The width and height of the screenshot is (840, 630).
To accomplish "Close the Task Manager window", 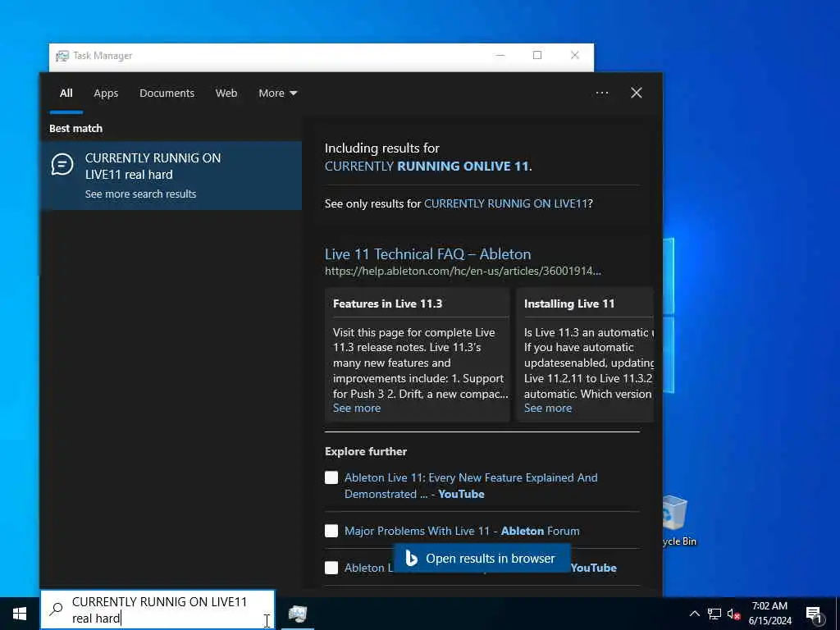I will click(575, 55).
